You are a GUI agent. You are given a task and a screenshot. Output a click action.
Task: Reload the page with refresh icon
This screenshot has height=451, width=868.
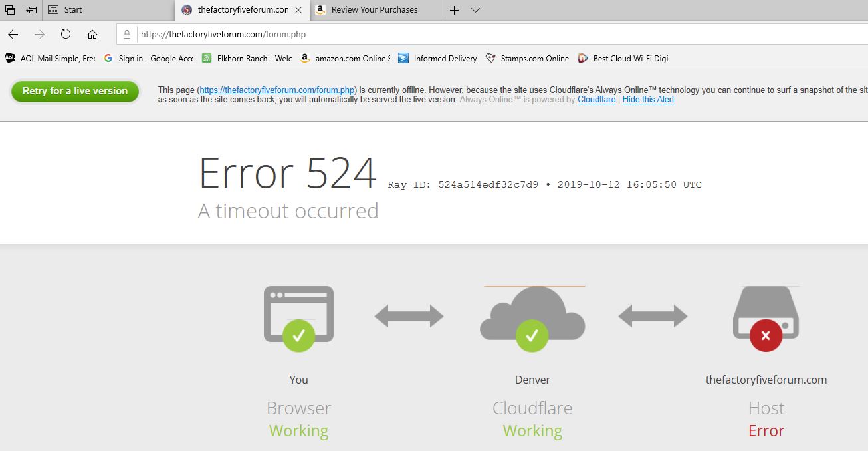point(66,34)
